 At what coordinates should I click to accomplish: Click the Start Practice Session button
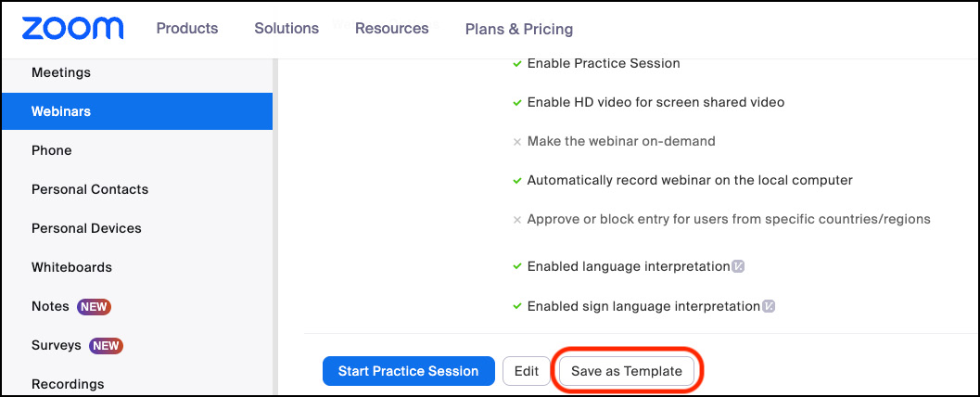[409, 371]
